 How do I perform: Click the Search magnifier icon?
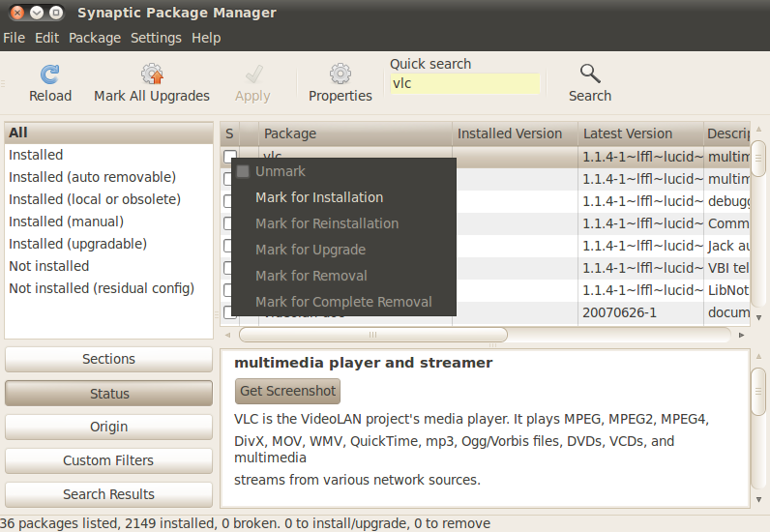click(x=590, y=74)
